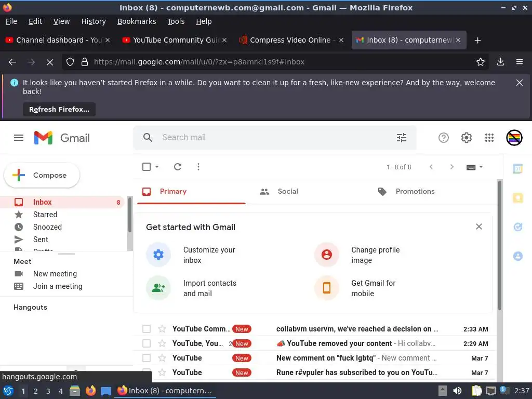Open Google account profile avatar
Image resolution: width=532 pixels, height=399 pixels.
(x=514, y=137)
